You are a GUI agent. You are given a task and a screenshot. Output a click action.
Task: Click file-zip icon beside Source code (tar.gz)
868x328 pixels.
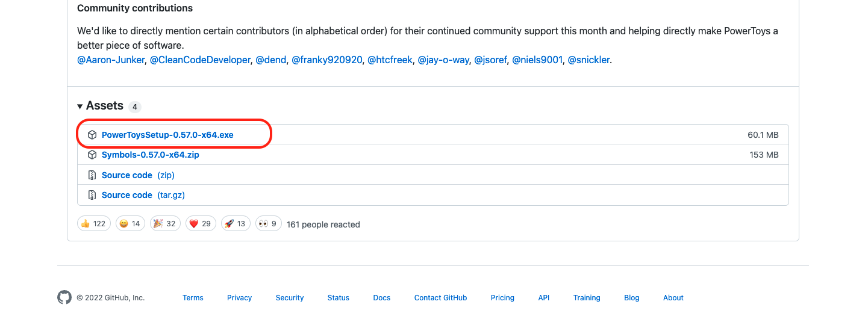92,195
